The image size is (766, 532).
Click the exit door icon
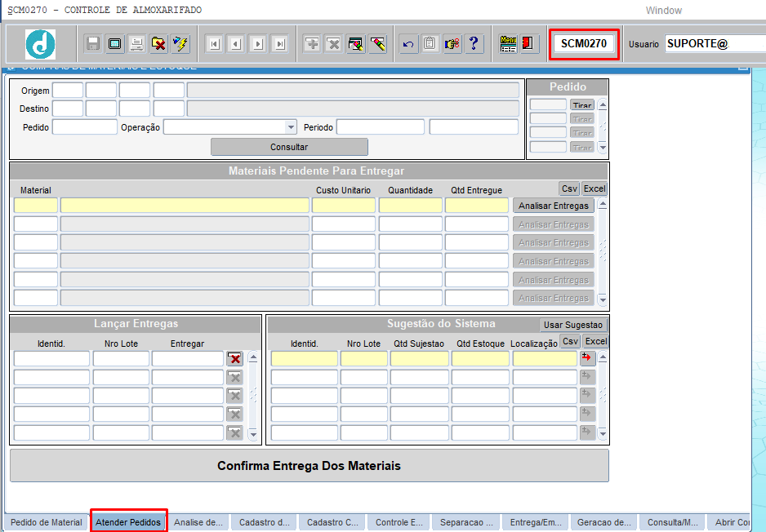tap(528, 44)
